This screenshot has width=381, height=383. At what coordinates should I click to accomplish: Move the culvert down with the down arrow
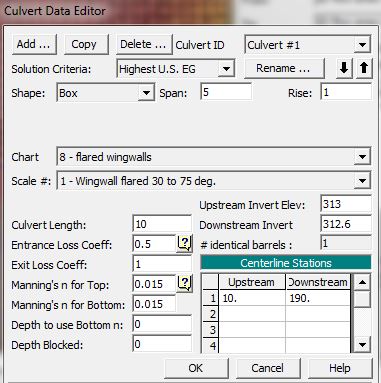coord(344,68)
